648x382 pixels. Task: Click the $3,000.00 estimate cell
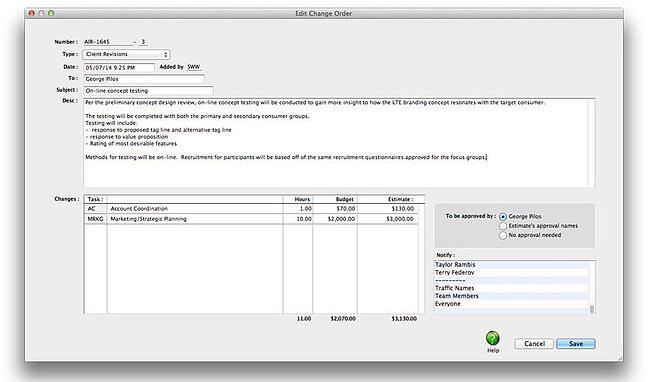[x=388, y=219]
